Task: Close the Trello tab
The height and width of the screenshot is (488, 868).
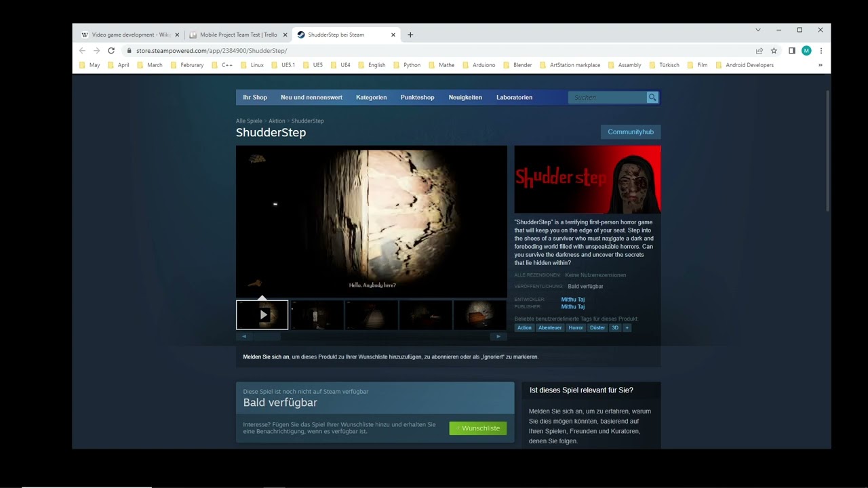Action: point(285,35)
